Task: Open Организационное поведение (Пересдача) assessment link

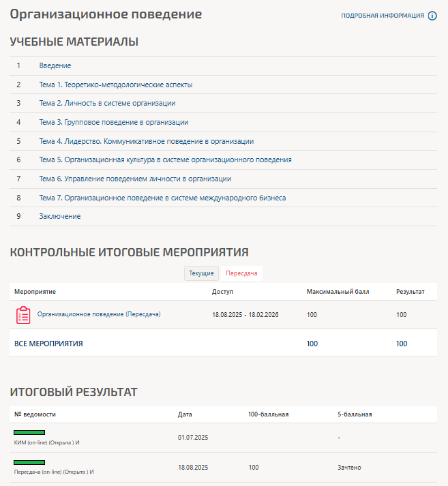Action: tap(99, 314)
